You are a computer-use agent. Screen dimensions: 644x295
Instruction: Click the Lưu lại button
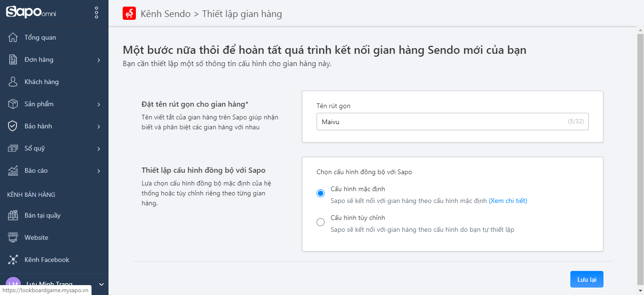(586, 279)
